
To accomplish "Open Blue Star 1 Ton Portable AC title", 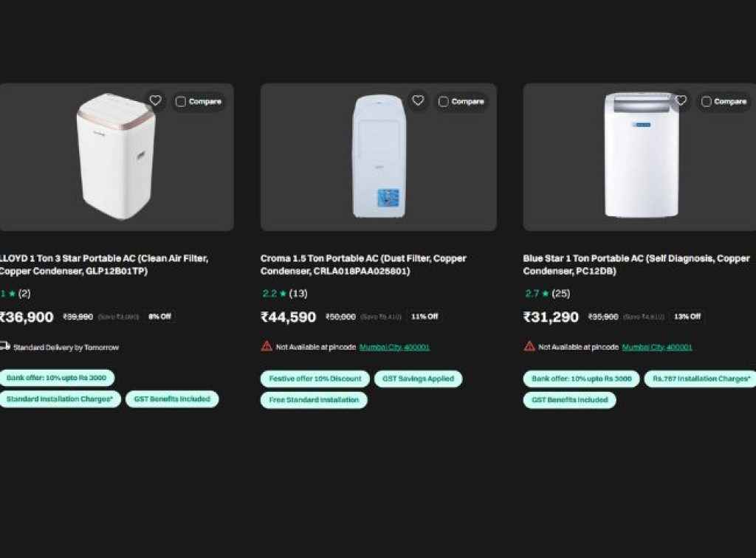I will [636, 264].
